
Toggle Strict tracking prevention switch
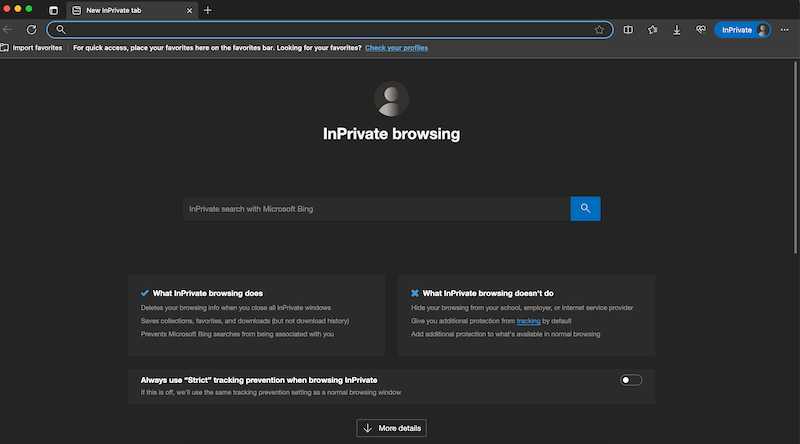[x=631, y=380]
